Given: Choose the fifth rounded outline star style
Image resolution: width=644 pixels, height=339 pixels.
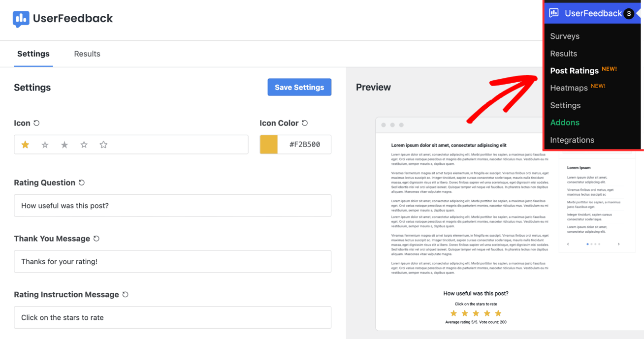Looking at the screenshot, I should click(103, 145).
